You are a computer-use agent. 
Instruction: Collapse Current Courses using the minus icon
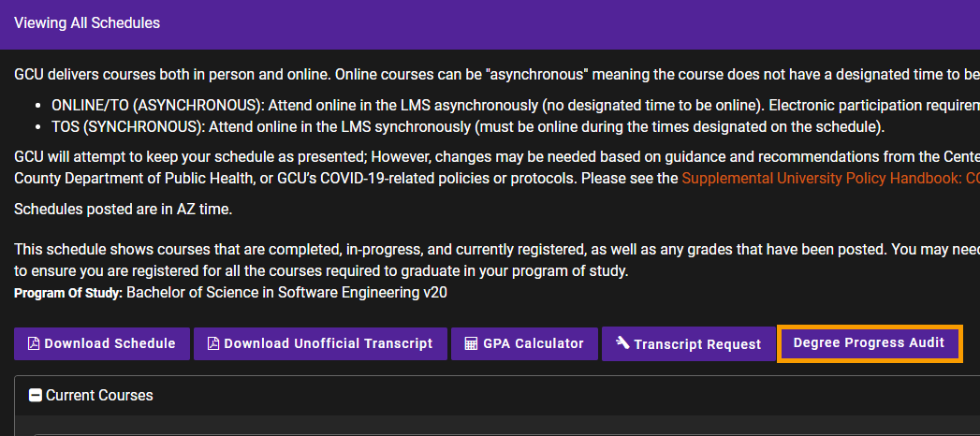pyautogui.click(x=36, y=396)
